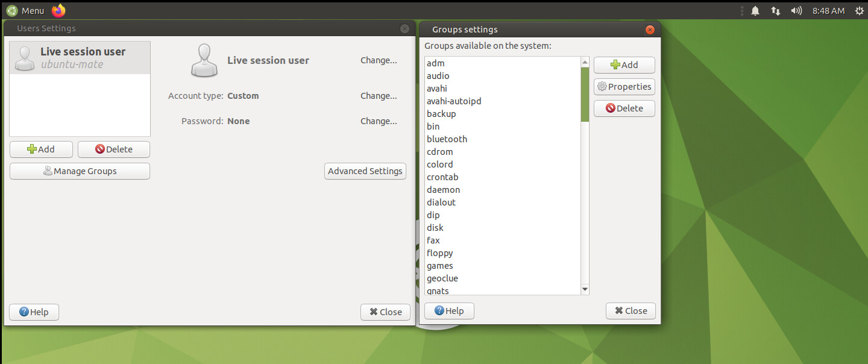868x364 pixels.
Task: Change the Account type setting
Action: pos(379,96)
